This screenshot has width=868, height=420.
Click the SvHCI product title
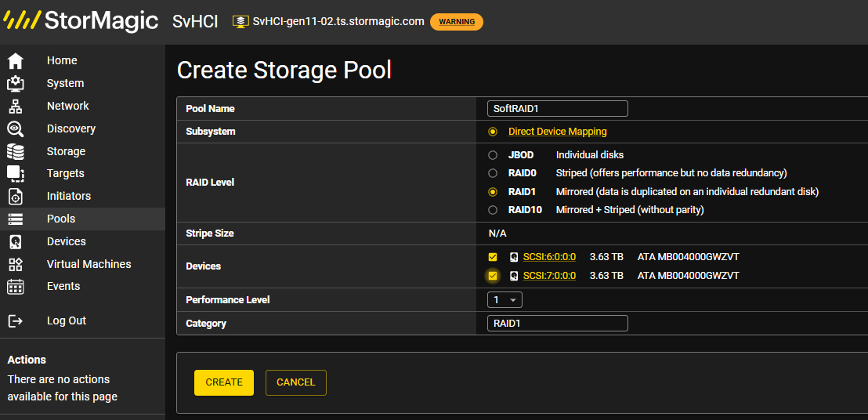click(195, 22)
